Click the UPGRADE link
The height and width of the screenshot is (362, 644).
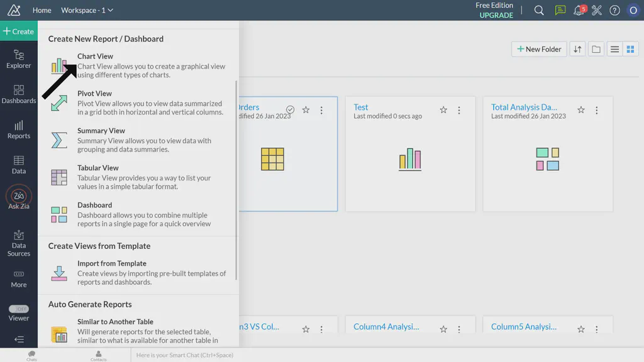point(496,15)
